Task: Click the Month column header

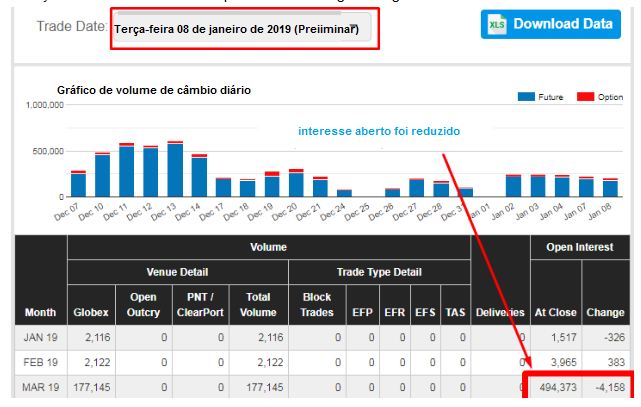Action: (x=40, y=312)
